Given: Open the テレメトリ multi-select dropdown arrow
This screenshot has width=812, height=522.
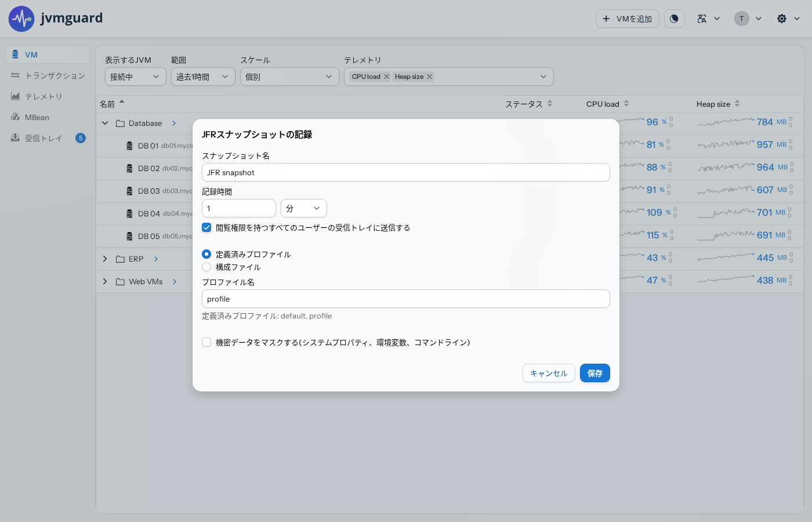Looking at the screenshot, I should (543, 77).
